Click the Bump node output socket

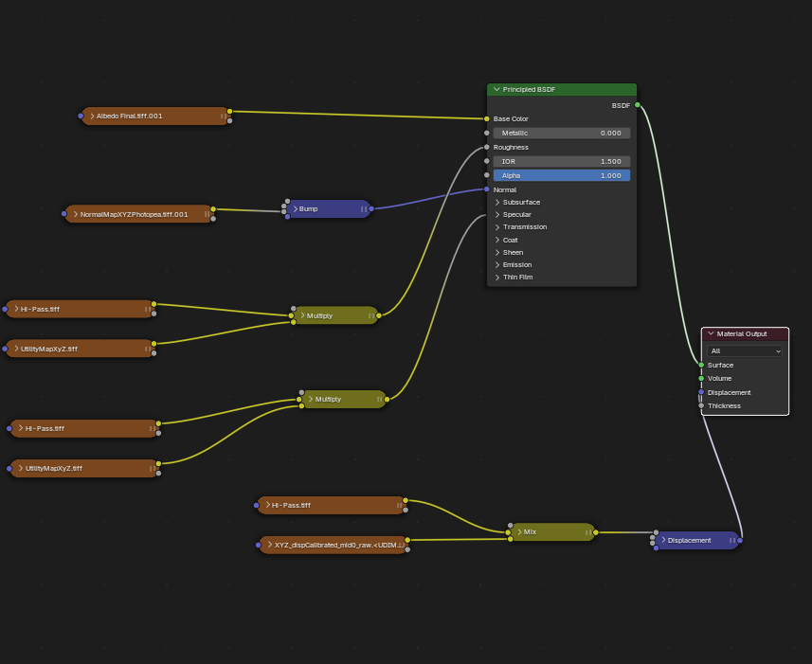click(x=371, y=209)
